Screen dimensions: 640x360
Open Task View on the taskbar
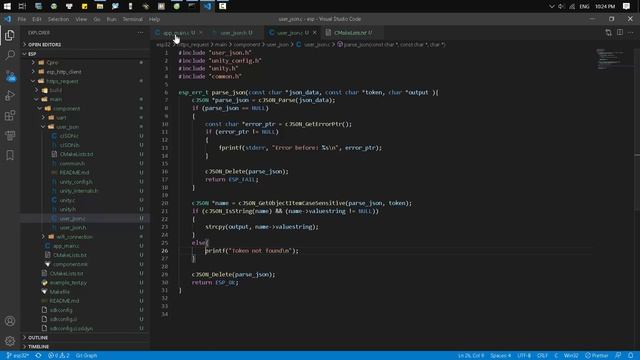(22, 6)
